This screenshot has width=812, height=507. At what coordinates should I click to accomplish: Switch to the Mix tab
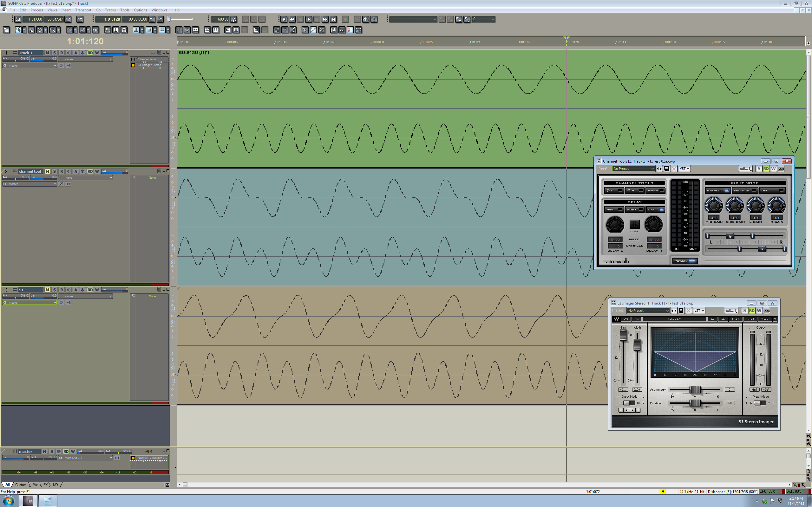click(x=35, y=485)
